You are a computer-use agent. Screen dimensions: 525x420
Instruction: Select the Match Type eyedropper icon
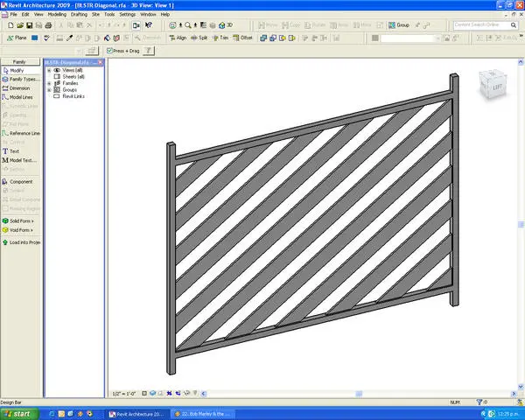click(69, 38)
